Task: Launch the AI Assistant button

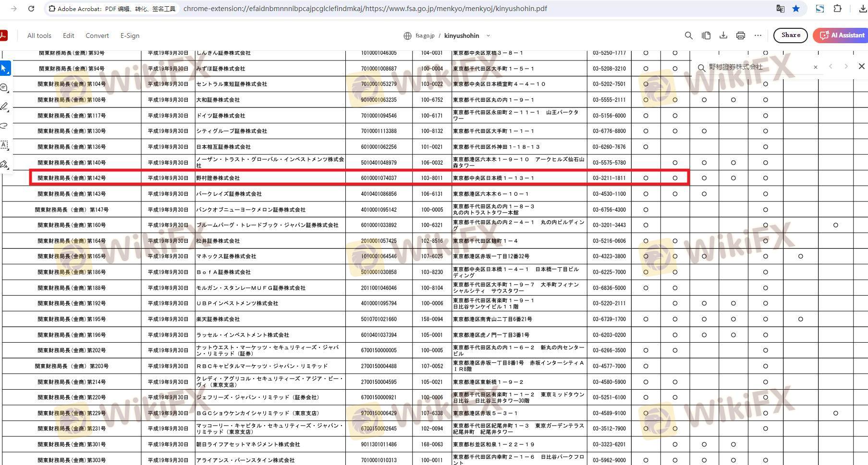Action: click(842, 35)
